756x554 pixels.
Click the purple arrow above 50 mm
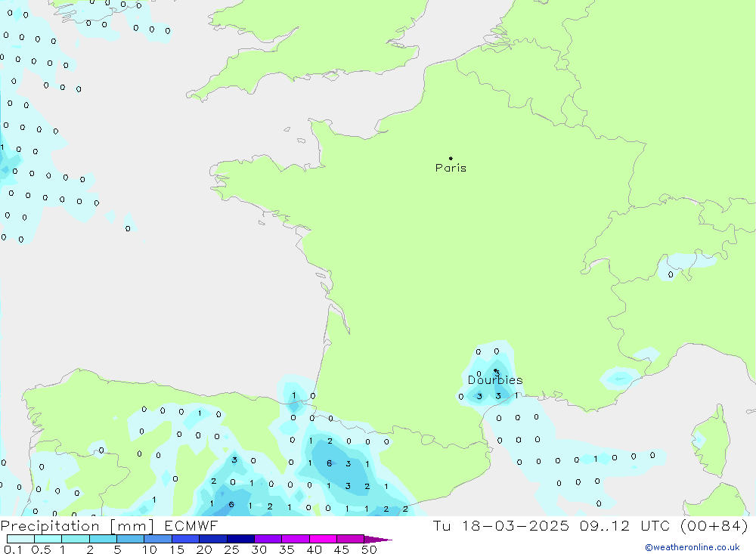click(378, 540)
